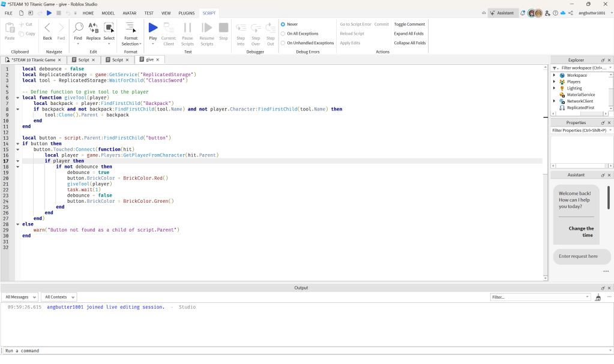Switch to the STEAM 10 Titanic Game tab

[34, 60]
